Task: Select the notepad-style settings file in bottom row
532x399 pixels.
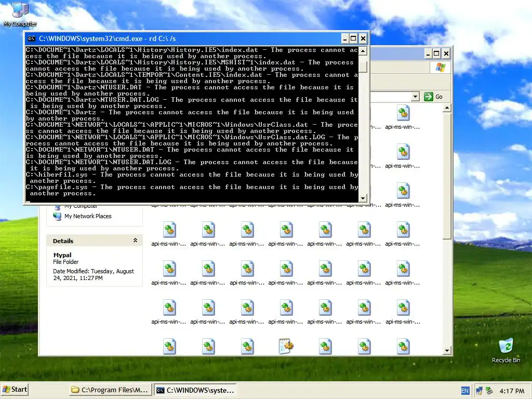Action: pos(286,346)
